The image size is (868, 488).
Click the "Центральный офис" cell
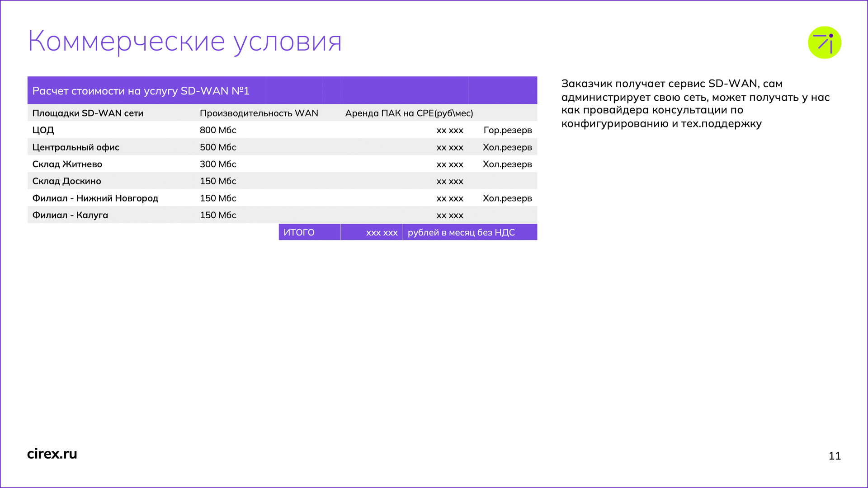click(x=75, y=147)
